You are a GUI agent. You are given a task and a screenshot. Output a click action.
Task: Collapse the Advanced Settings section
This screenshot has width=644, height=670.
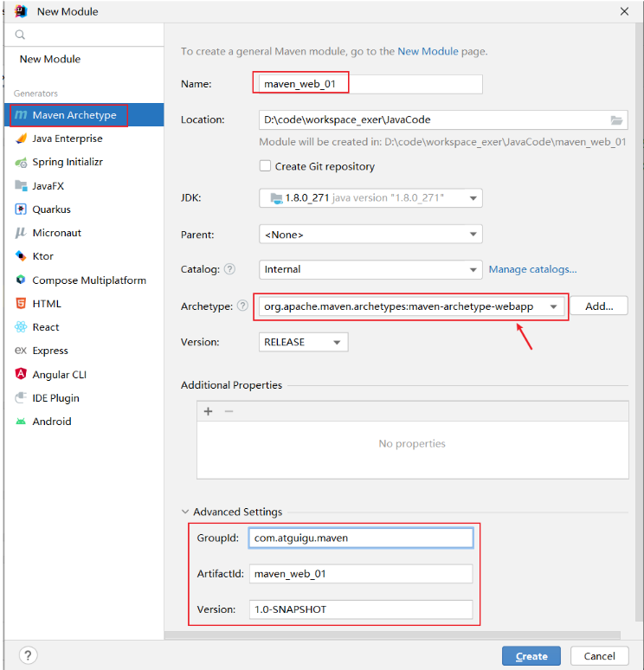[x=185, y=512]
